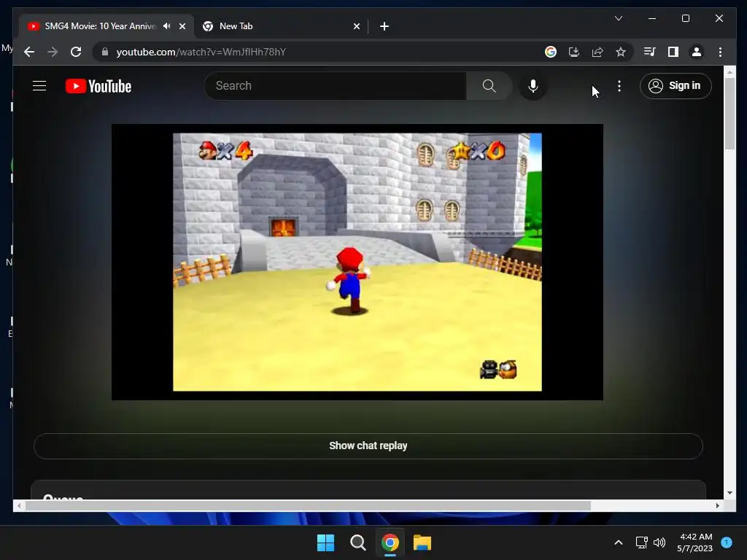Mute the SMG4 tab audio icon
747x560 pixels.
(166, 26)
